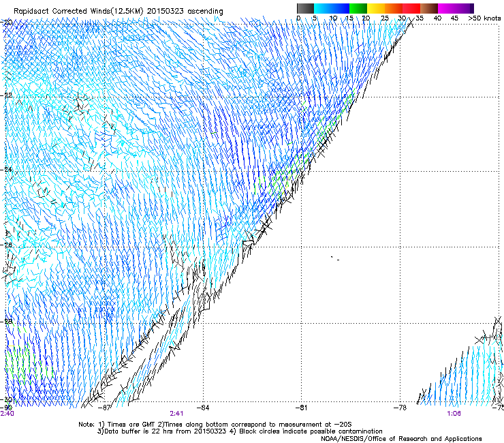Click the '25' legend scale label
504x443 pixels.
click(385, 18)
